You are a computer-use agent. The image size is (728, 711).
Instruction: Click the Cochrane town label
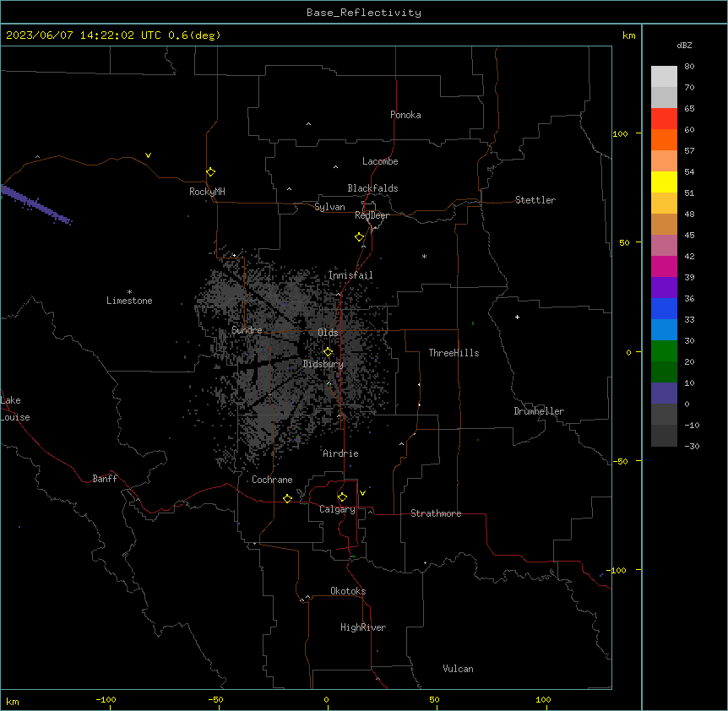(x=272, y=480)
